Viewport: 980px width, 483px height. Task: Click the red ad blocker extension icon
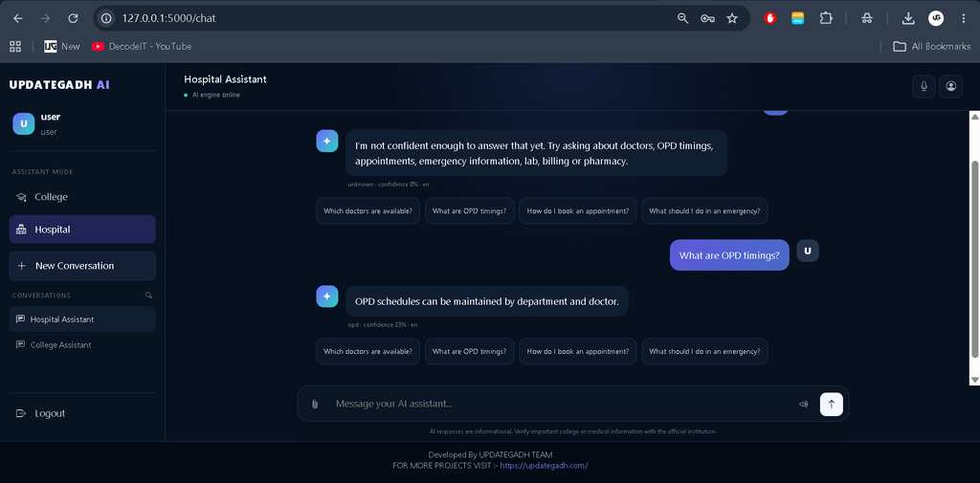tap(770, 18)
